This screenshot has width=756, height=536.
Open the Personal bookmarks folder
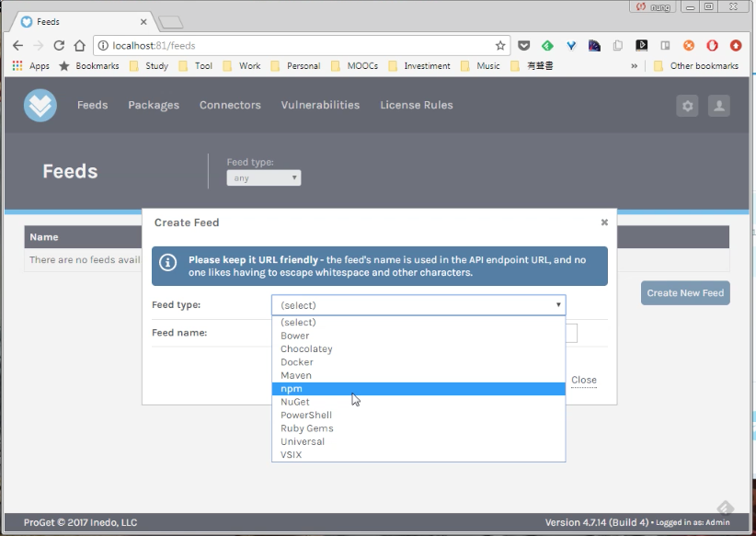coord(295,66)
